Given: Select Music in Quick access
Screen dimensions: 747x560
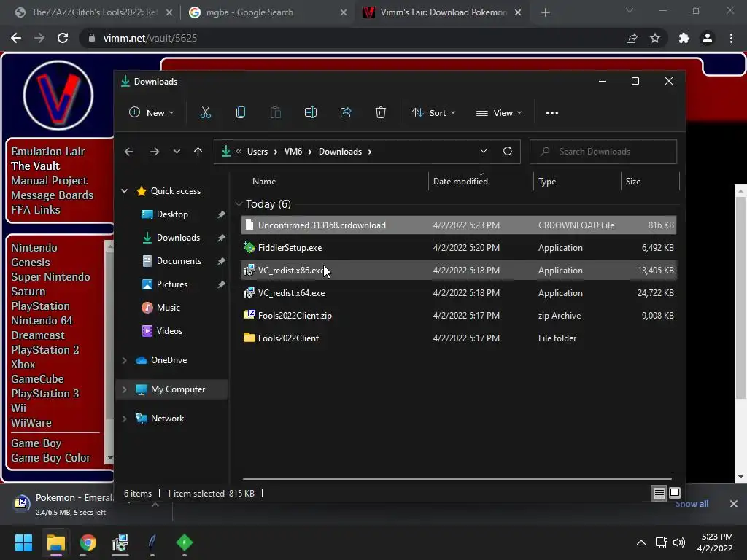Looking at the screenshot, I should point(169,308).
